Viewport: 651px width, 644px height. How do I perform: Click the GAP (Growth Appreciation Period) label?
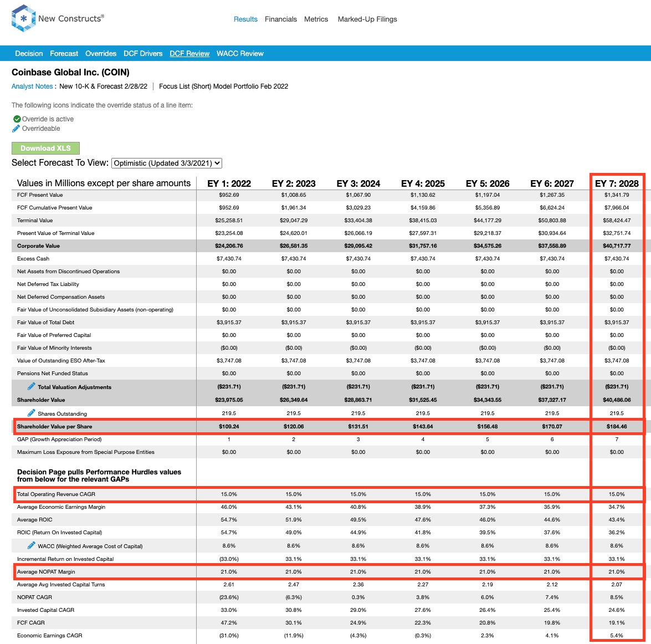click(x=59, y=439)
